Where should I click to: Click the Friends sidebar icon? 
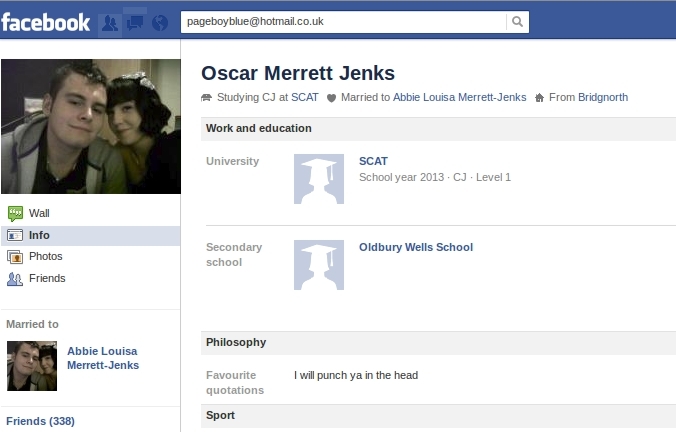(15, 279)
